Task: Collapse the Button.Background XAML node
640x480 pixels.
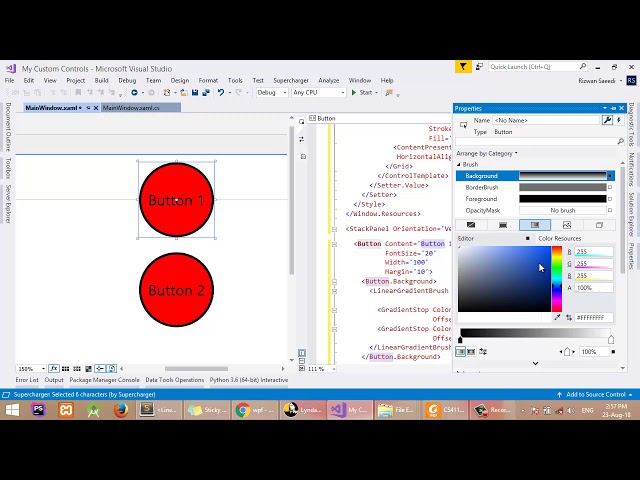Action: click(x=334, y=282)
